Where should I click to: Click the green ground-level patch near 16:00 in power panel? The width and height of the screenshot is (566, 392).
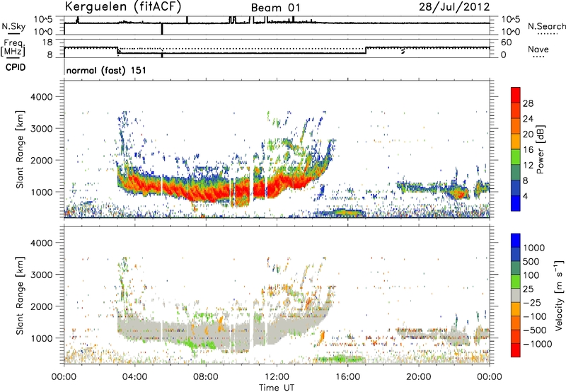pos(347,212)
